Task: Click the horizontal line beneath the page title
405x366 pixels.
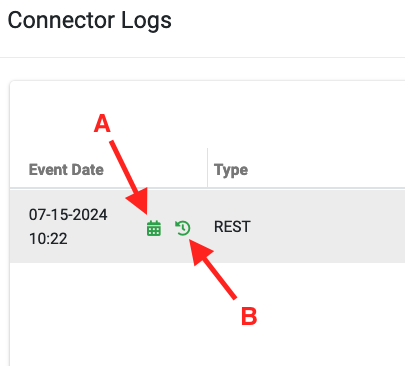Action: tap(202, 58)
